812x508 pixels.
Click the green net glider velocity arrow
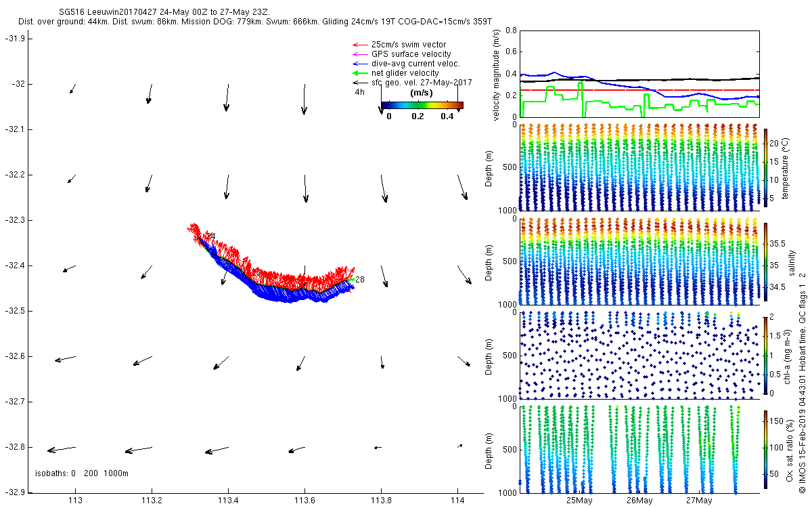[359, 73]
